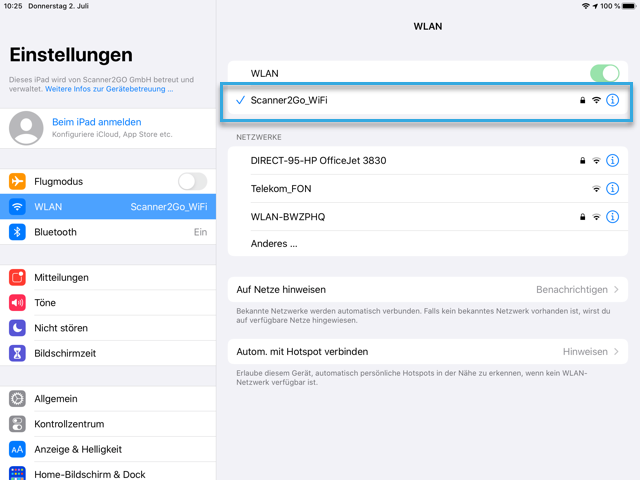Click the orange Flugmodus airplane icon

click(x=17, y=181)
